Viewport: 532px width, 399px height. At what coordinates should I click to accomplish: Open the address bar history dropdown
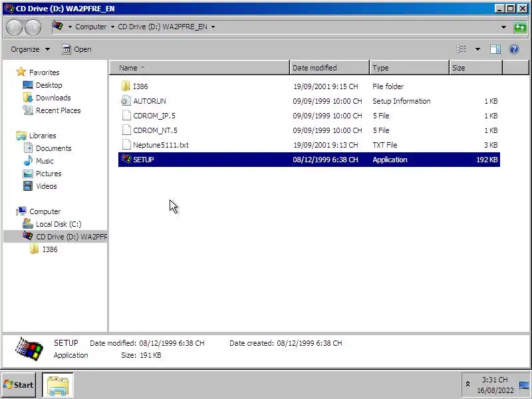click(x=504, y=27)
